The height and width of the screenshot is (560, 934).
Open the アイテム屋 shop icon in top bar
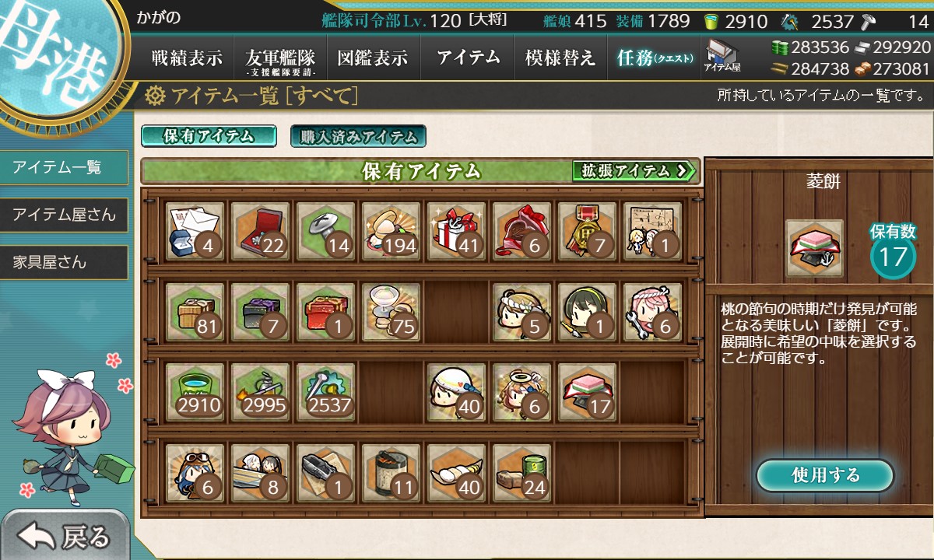[722, 57]
